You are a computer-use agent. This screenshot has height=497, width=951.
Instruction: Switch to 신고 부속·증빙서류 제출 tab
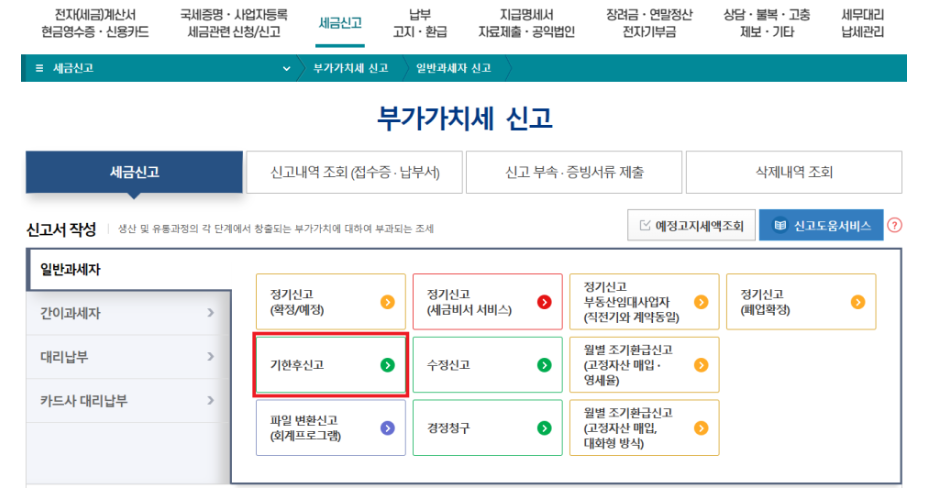pyautogui.click(x=574, y=172)
